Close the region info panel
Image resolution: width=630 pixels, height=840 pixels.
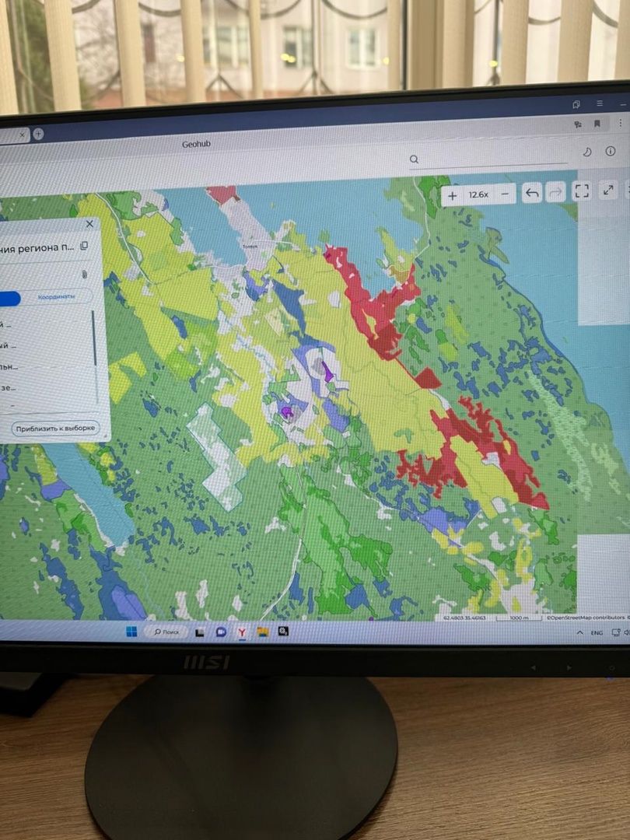(x=89, y=224)
